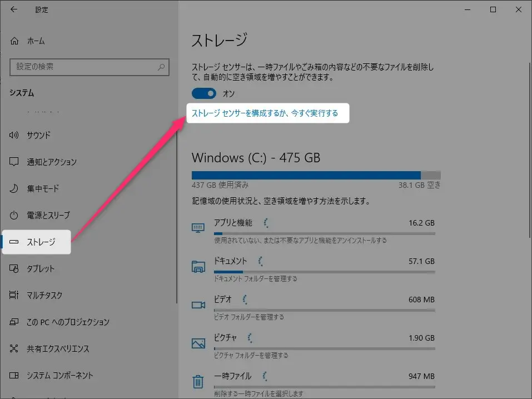532x399 pixels.
Task: Click 削除する一時ファイルを選択します text
Action: (258, 393)
